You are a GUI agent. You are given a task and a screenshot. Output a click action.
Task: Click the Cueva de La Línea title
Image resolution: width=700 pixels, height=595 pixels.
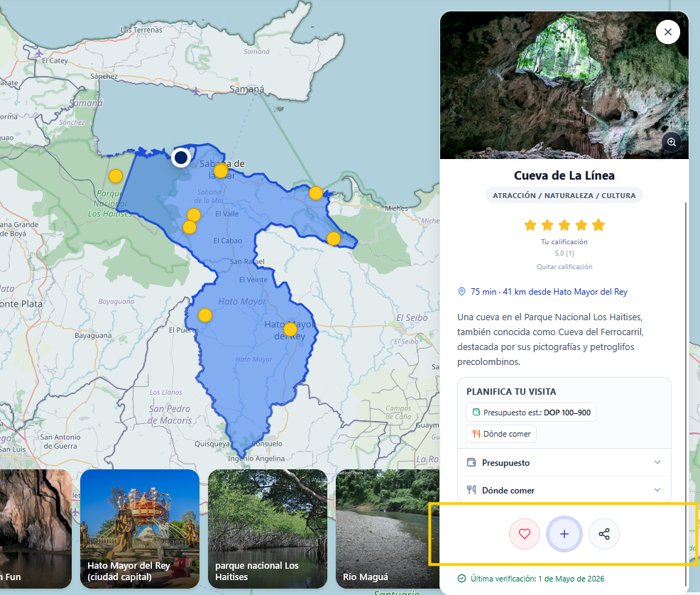564,175
